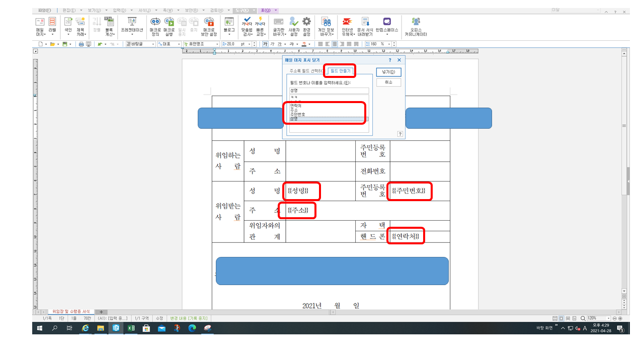This screenshot has width=644, height=362.
Task: Select 주민번호 in the field list
Action: 329,114
